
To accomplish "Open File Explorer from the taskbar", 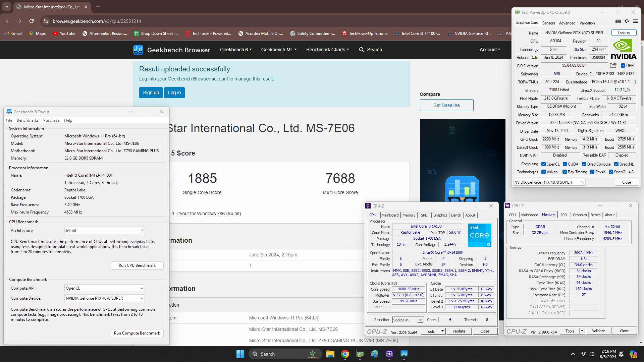I will coord(330,354).
